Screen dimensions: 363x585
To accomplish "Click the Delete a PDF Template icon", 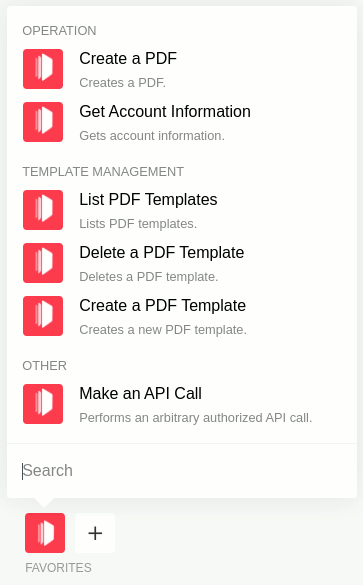I will click(43, 263).
